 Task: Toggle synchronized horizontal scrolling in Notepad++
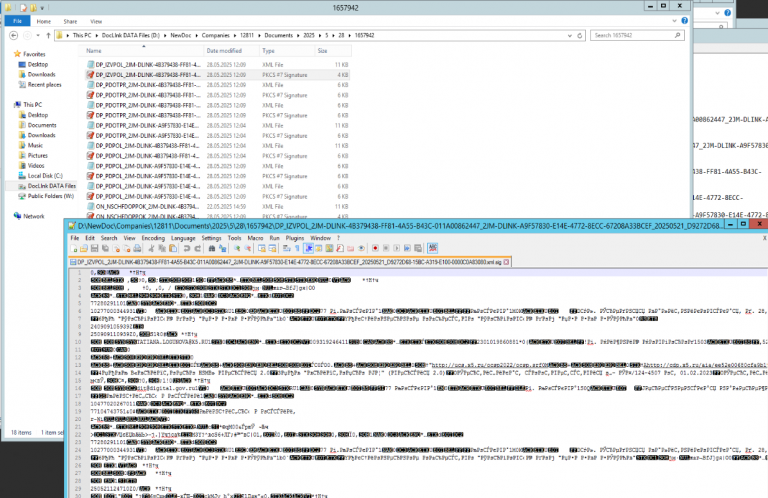[272, 248]
